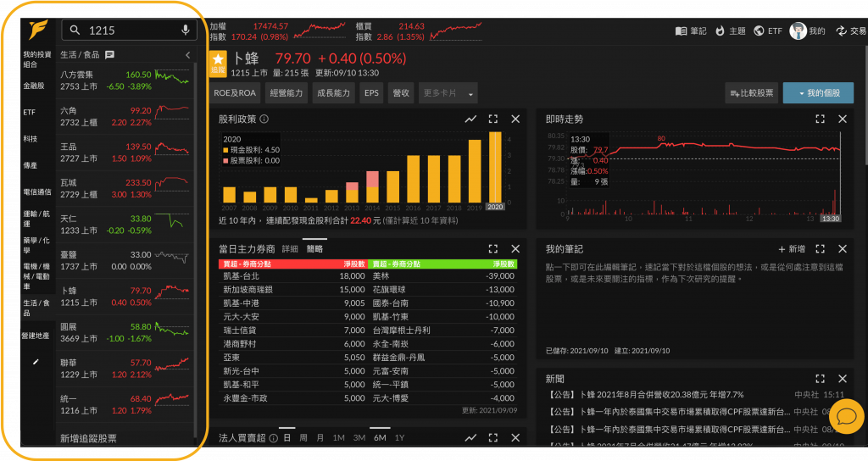Select 3M range in 法人買賣超
Viewport: 868px width, 461px height.
359,438
